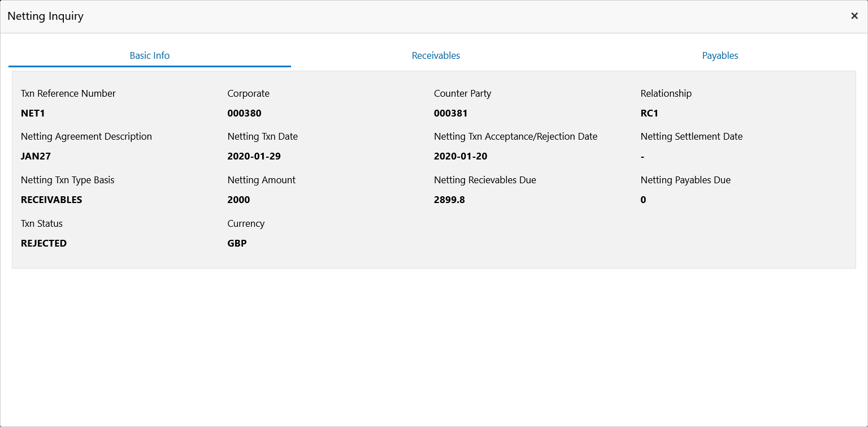Click the Netting Txn Acceptance/Rejection Date label
This screenshot has height=427, width=868.
[x=515, y=136]
